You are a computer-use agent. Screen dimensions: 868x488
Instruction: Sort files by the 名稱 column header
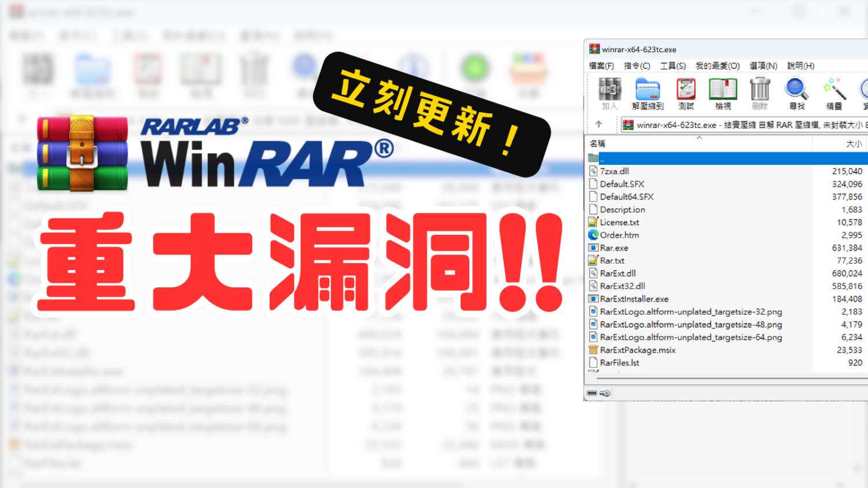click(x=598, y=143)
